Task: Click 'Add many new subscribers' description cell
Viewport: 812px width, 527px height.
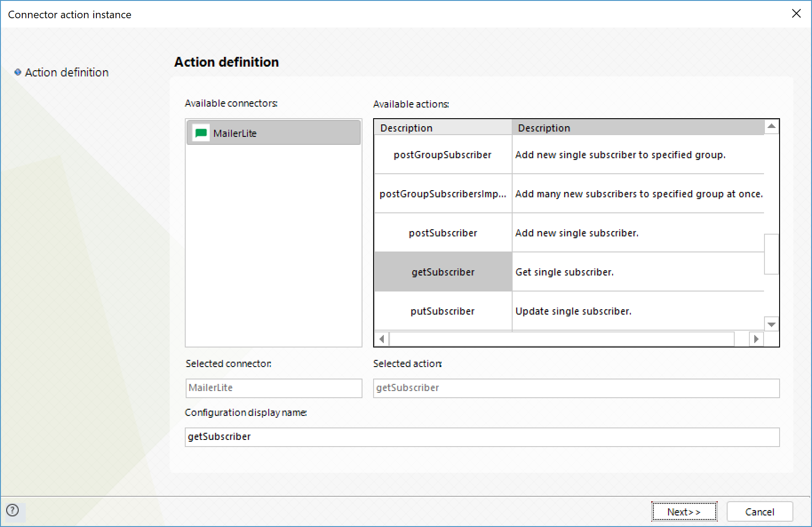Action: (638, 194)
